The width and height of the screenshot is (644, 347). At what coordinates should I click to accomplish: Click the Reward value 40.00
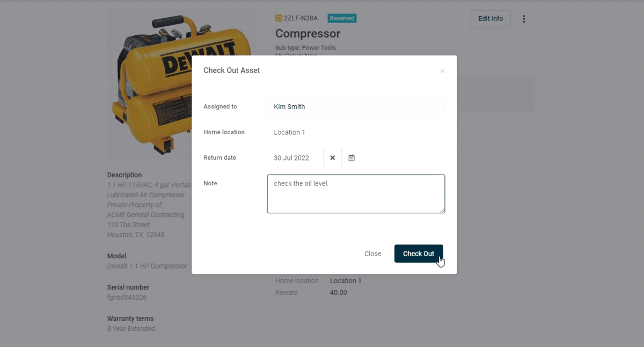[338, 293]
